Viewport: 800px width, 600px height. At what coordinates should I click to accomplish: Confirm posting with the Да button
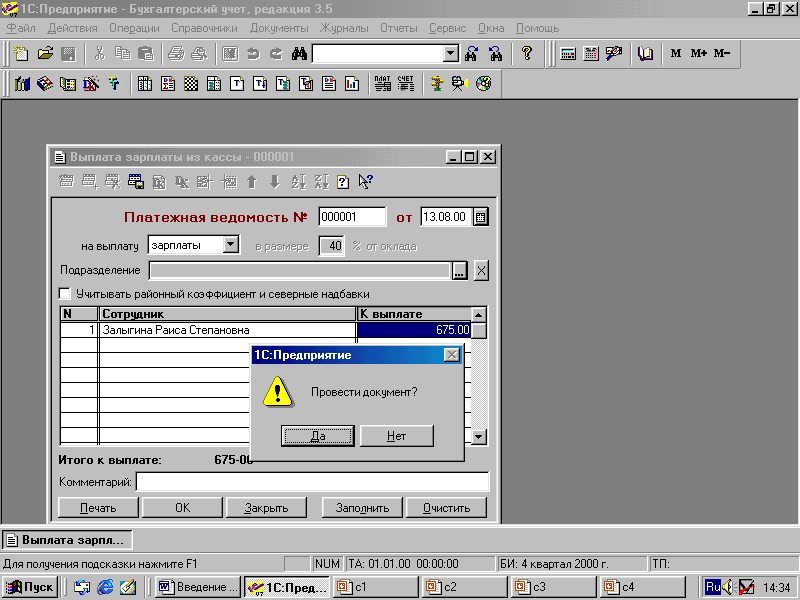click(x=317, y=436)
